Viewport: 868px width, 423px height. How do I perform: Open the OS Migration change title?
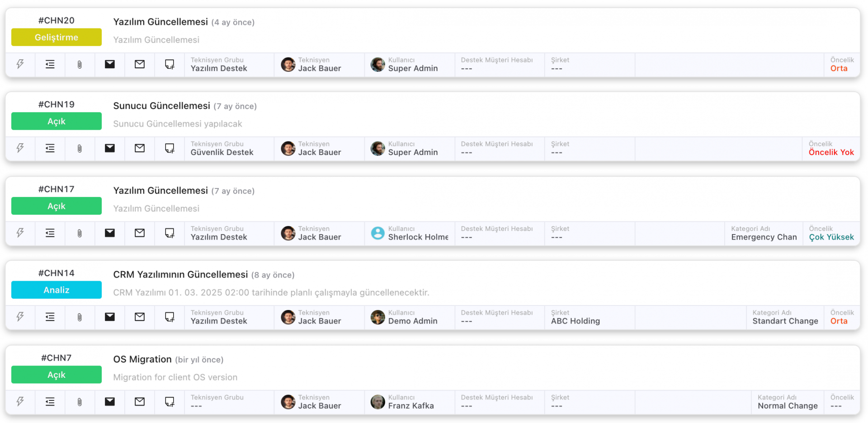142,359
